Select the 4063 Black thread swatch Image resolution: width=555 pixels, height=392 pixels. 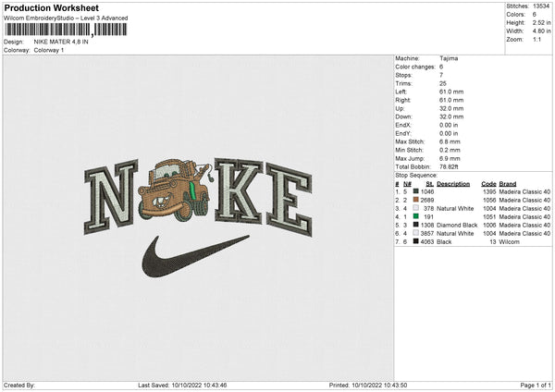tap(414, 240)
